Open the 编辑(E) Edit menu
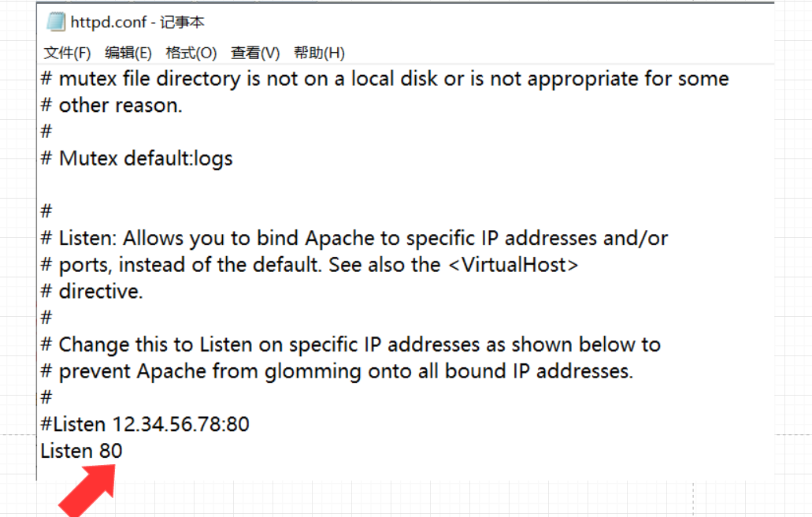Screen dimensions: 812x517 [x=128, y=53]
